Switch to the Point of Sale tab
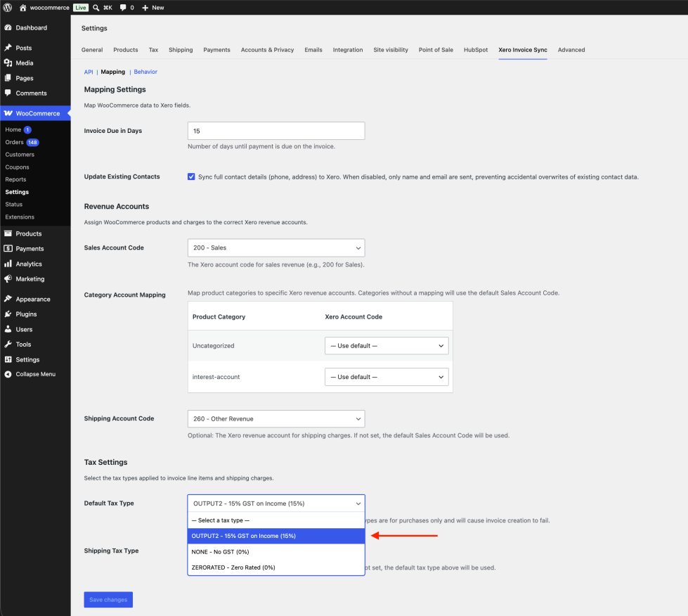Viewport: 688px width, 616px height. [x=436, y=50]
